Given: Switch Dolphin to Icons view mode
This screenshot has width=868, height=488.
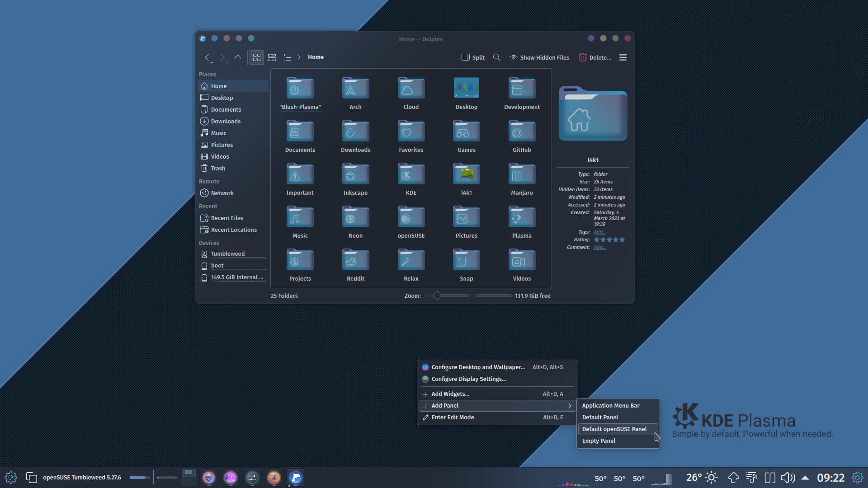Looking at the screenshot, I should pyautogui.click(x=257, y=57).
